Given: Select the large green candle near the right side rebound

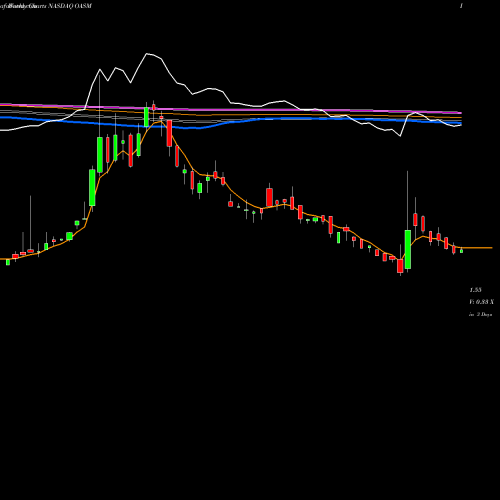Looking at the screenshot, I should pyautogui.click(x=408, y=249).
